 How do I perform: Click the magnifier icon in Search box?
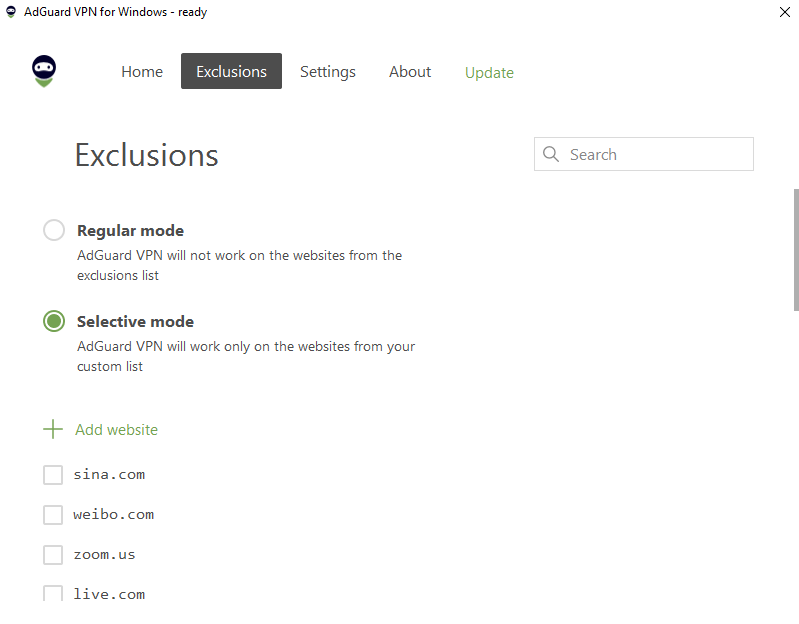[x=550, y=154]
